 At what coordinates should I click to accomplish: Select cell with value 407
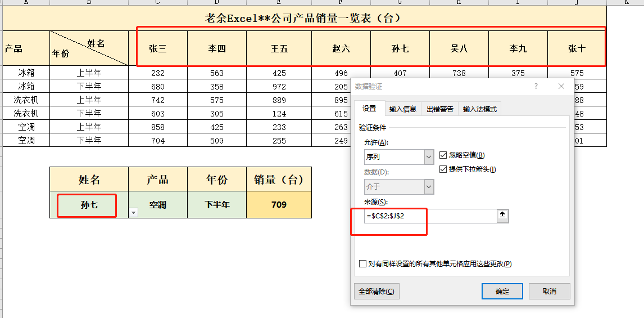tap(400, 73)
